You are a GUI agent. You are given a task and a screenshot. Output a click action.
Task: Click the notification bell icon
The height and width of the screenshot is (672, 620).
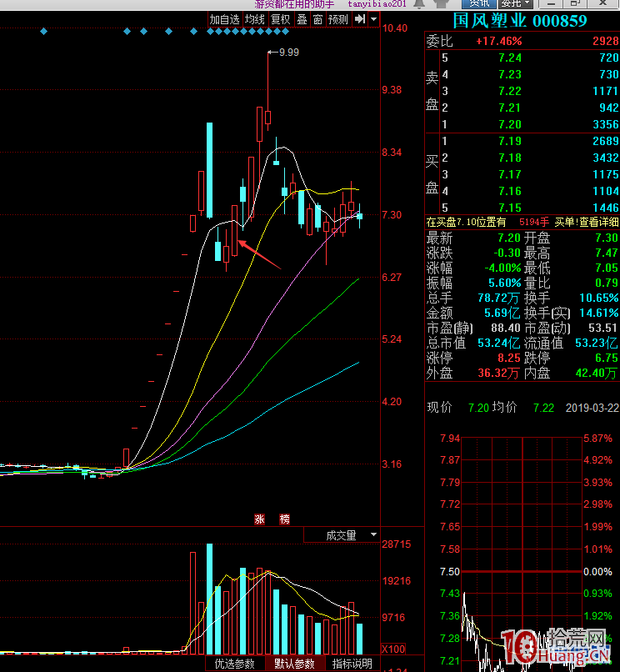419,3
